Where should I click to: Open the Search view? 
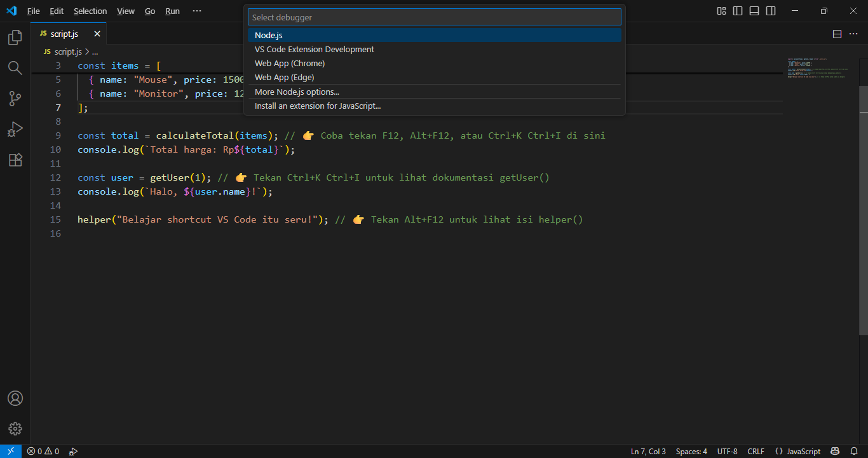(x=14, y=68)
